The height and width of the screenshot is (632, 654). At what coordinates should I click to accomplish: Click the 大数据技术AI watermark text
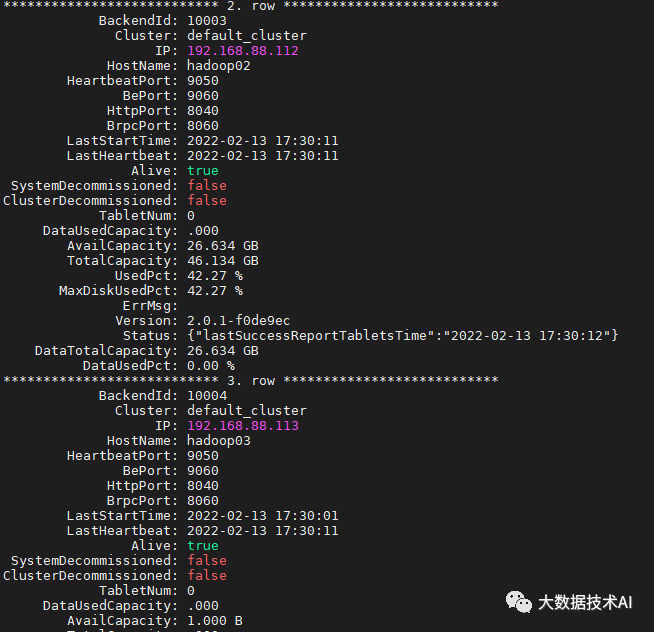(585, 602)
